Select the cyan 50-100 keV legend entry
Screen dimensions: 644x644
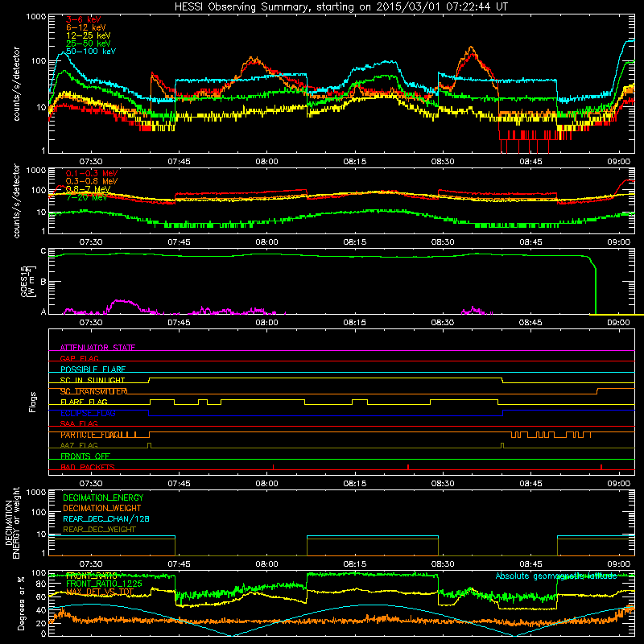(91, 52)
